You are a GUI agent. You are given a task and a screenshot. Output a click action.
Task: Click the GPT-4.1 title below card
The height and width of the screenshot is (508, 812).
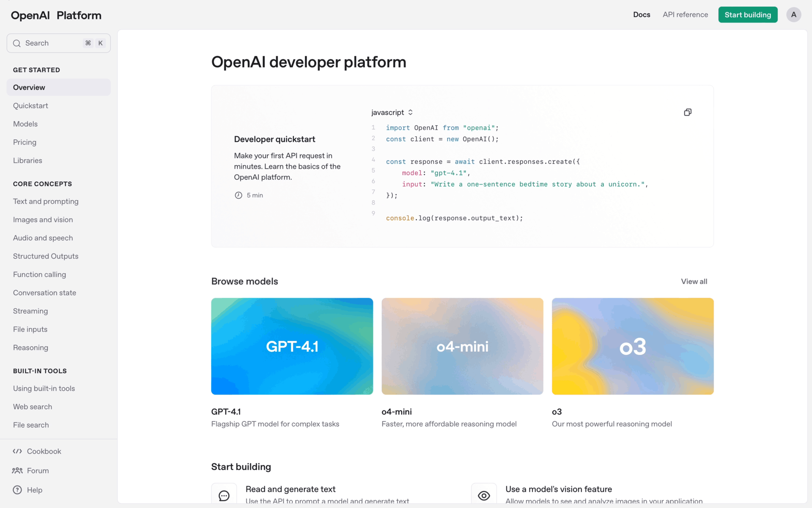coord(226,411)
